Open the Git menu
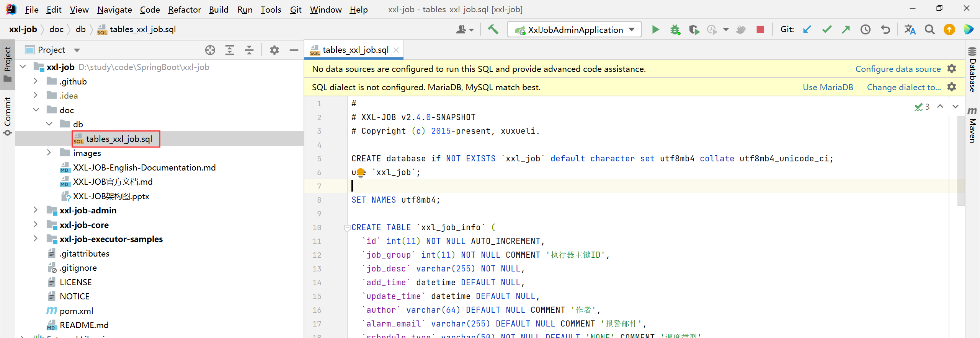The width and height of the screenshot is (980, 338). tap(296, 10)
